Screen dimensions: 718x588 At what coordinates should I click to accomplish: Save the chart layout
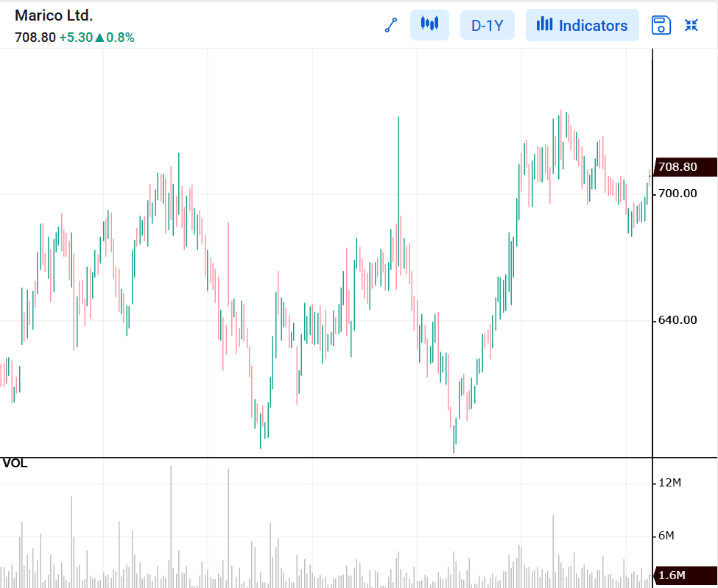(661, 25)
